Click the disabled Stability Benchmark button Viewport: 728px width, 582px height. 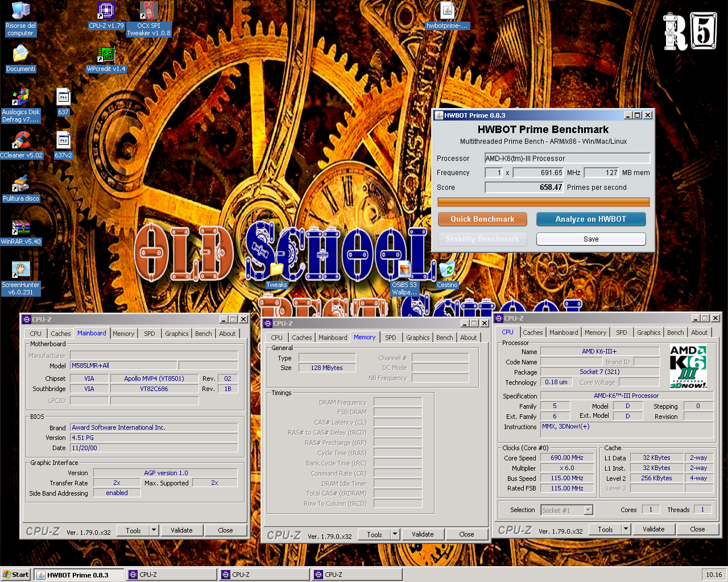(x=482, y=239)
